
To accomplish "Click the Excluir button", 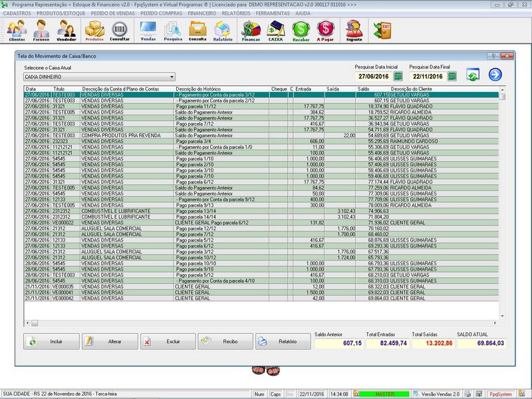I will point(168,341).
